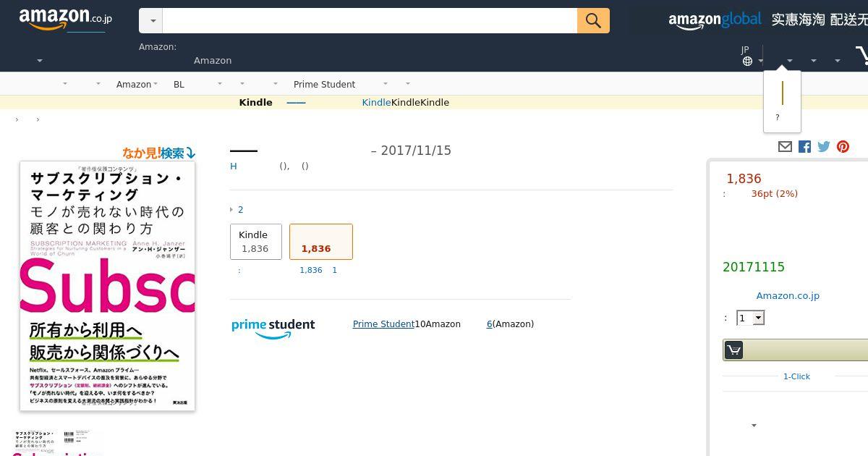The image size is (868, 456).
Task: Share on Twitter bird icon
Action: point(824,146)
